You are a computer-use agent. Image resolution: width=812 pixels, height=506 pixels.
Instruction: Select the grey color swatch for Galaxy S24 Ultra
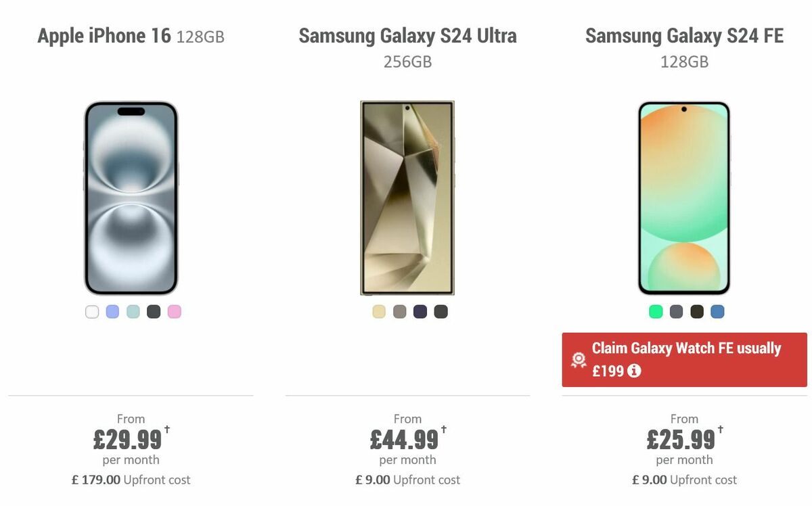[x=400, y=312]
